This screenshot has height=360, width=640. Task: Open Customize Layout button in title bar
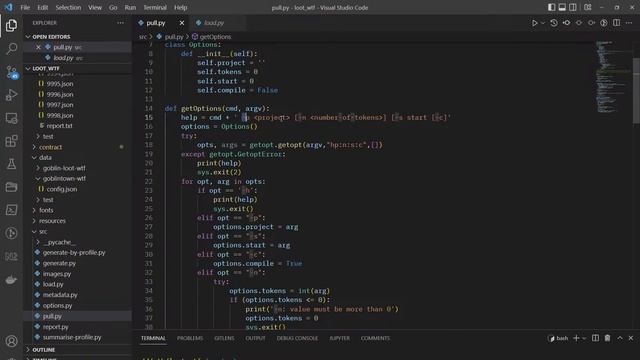588,7
